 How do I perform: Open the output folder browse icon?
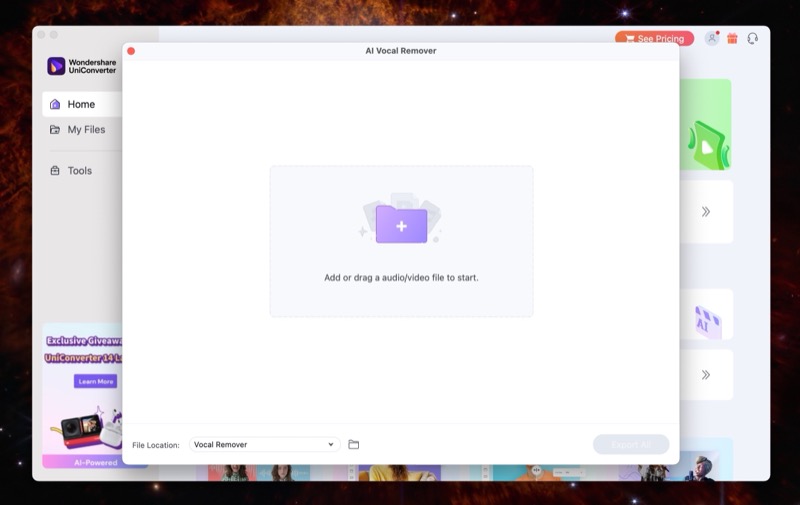point(354,444)
